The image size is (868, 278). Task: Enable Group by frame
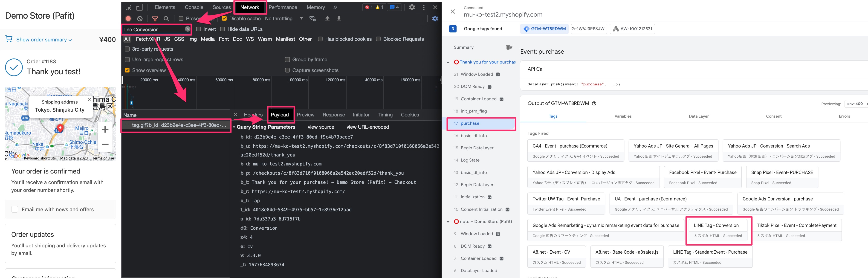287,60
